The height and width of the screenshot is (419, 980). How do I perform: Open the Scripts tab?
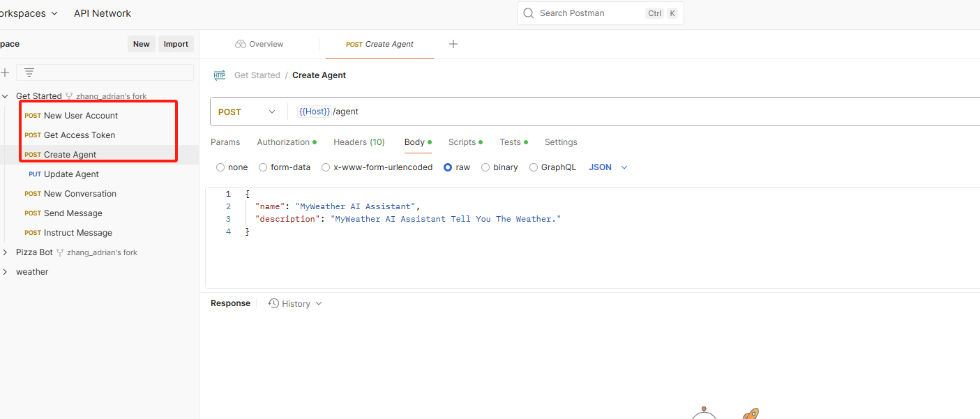(465, 142)
